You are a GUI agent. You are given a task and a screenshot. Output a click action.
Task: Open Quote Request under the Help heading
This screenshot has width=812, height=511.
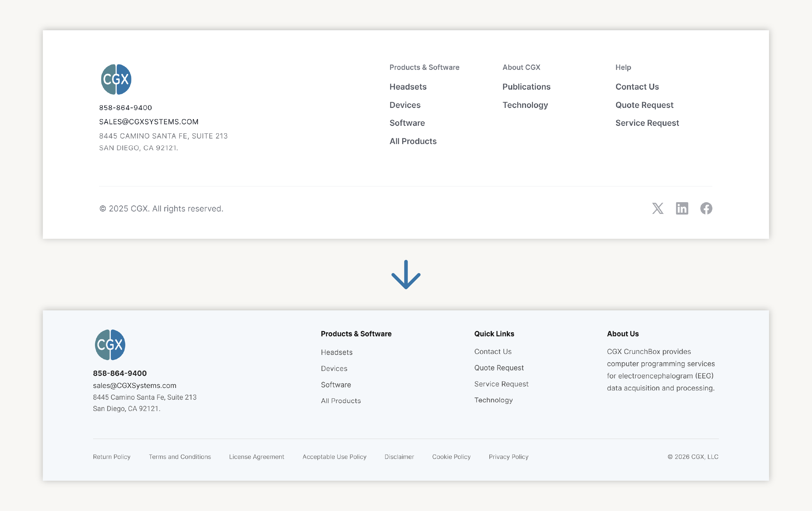[x=644, y=105]
